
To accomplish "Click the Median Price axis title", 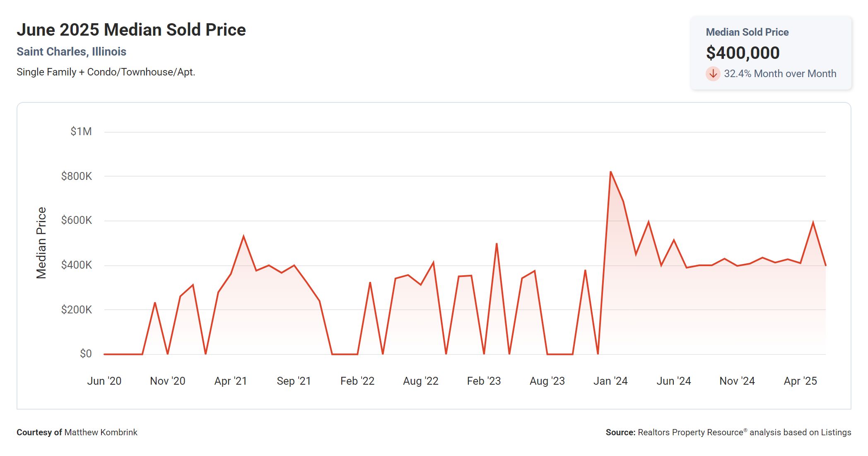I will point(41,243).
